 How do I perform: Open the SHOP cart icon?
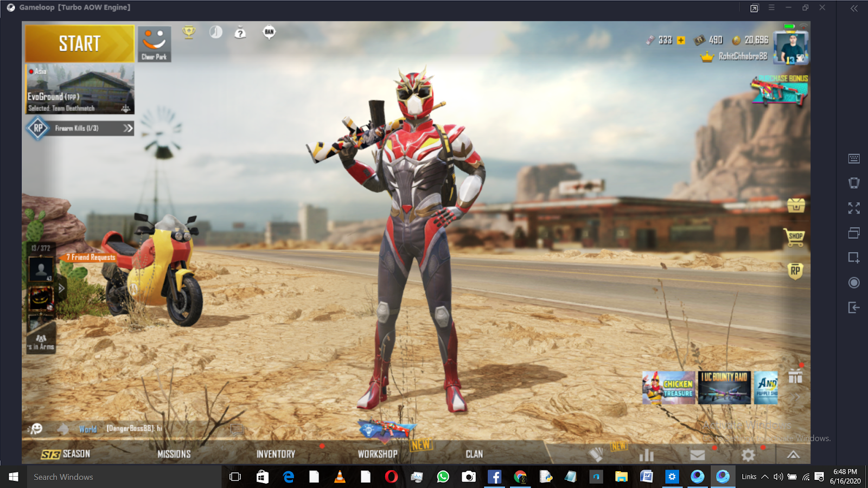pyautogui.click(x=795, y=237)
